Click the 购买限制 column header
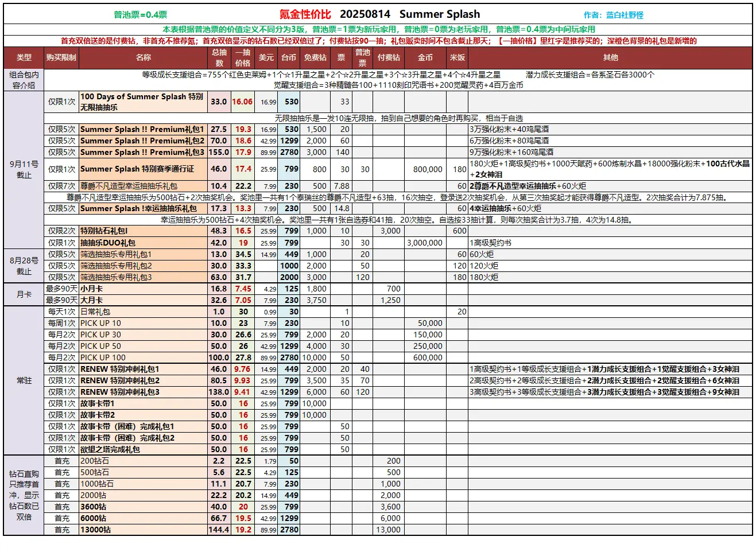Viewport: 756px width, 560px height. point(61,57)
